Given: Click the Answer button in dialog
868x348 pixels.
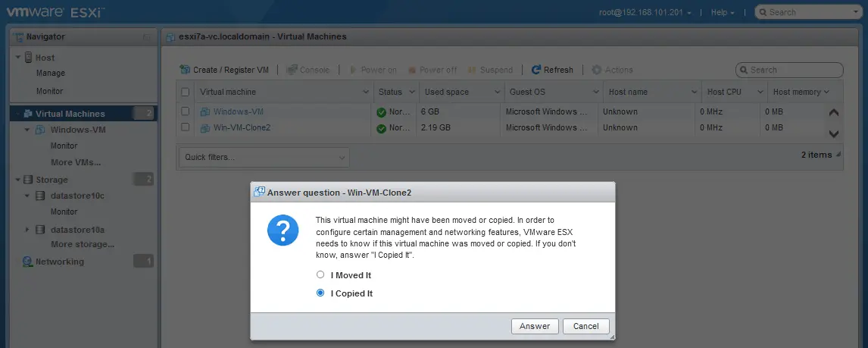Looking at the screenshot, I should (535, 326).
